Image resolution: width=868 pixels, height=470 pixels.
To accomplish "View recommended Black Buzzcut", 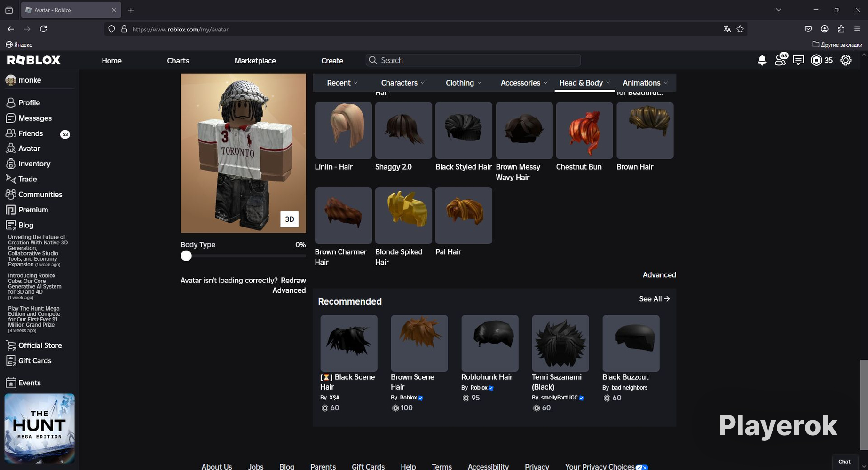I will [631, 344].
